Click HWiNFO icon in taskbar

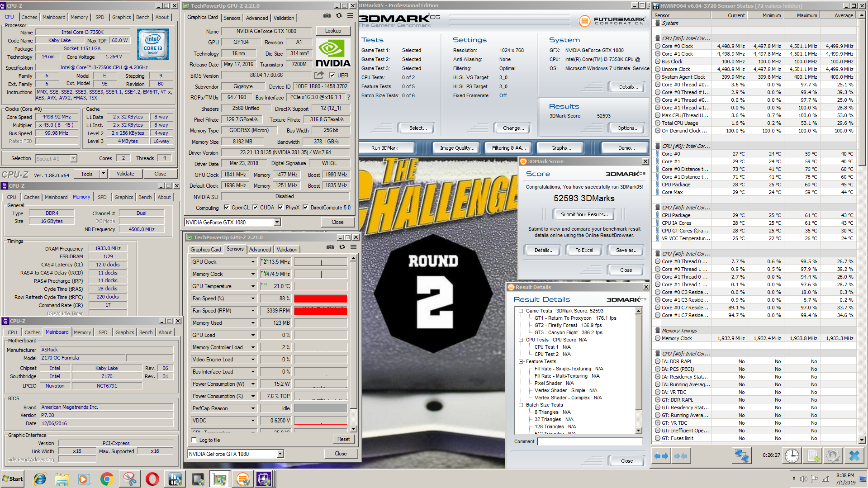[x=175, y=479]
